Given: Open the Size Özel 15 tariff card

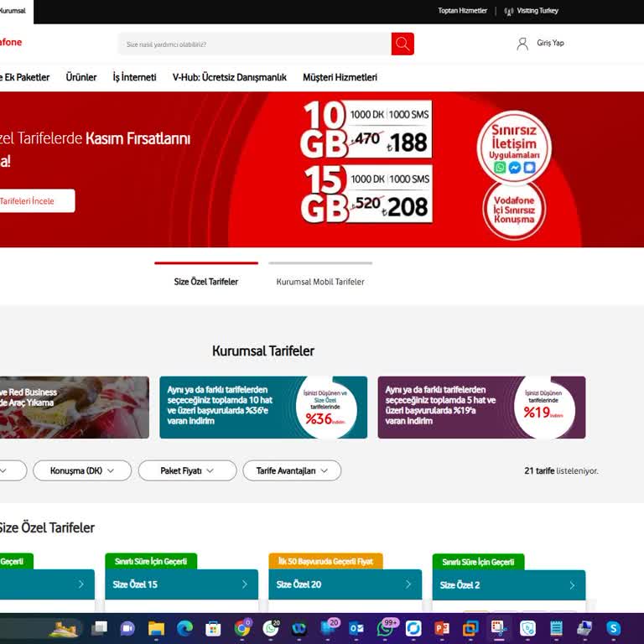Looking at the screenshot, I should tap(181, 584).
